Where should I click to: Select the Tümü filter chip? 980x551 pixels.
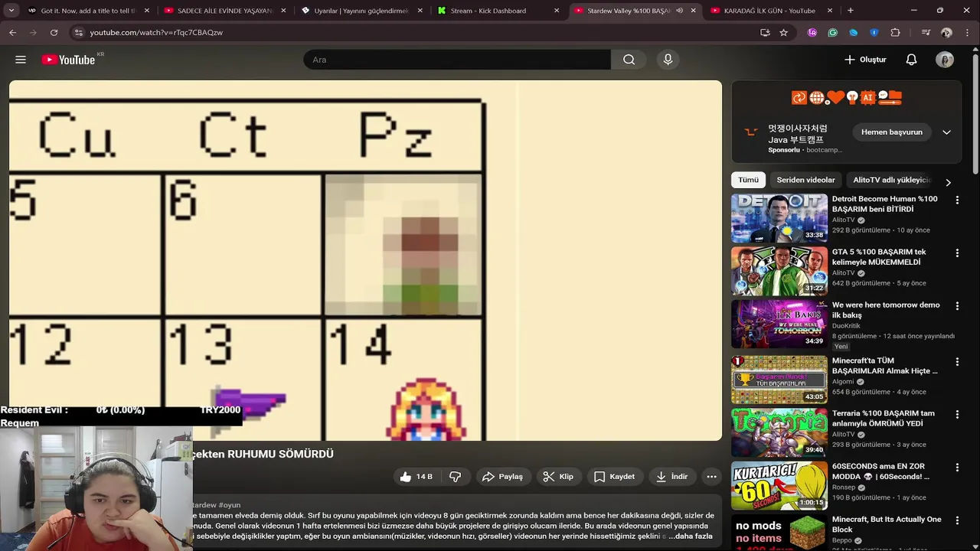click(x=748, y=180)
